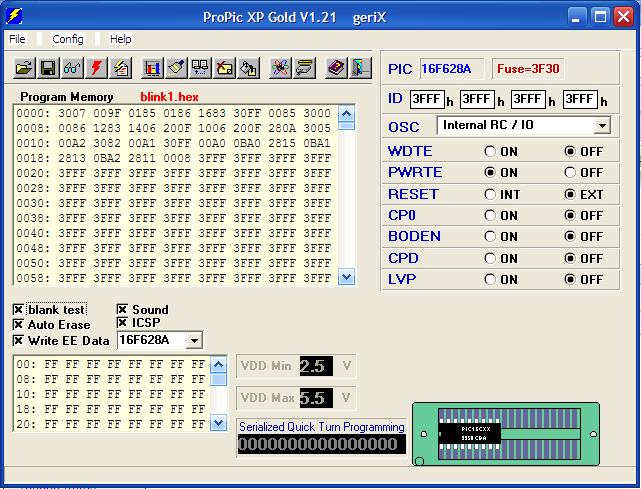Viewport: 641px width, 489px height.
Task: Click EE data row 10:
Action: 111,395
